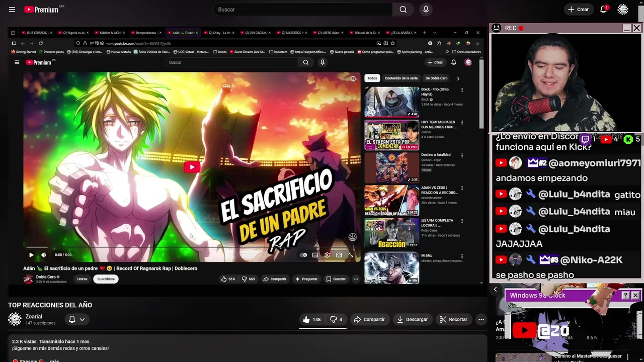Viewport: 644px width, 362px height.
Task: Select De Doble Cero chip
Action: point(436,78)
